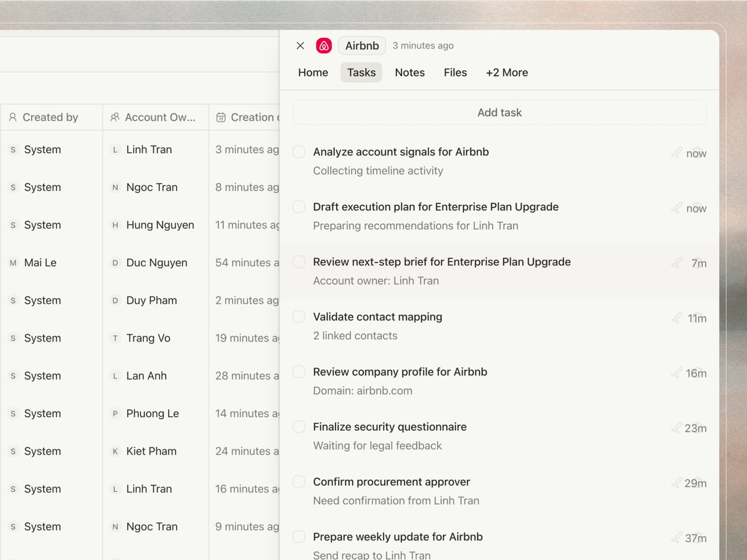Edit the Finalize security questionnaire task via pen icon
The width and height of the screenshot is (747, 560).
click(677, 427)
